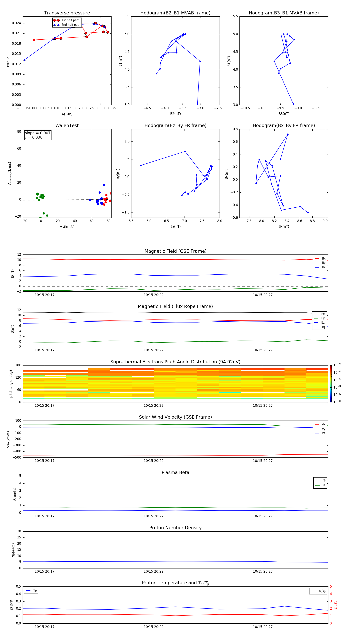Image resolution: width=351 pixels, height=644 pixels.
Task: Select the WalenTest slope and r annotation box
Action: point(38,135)
